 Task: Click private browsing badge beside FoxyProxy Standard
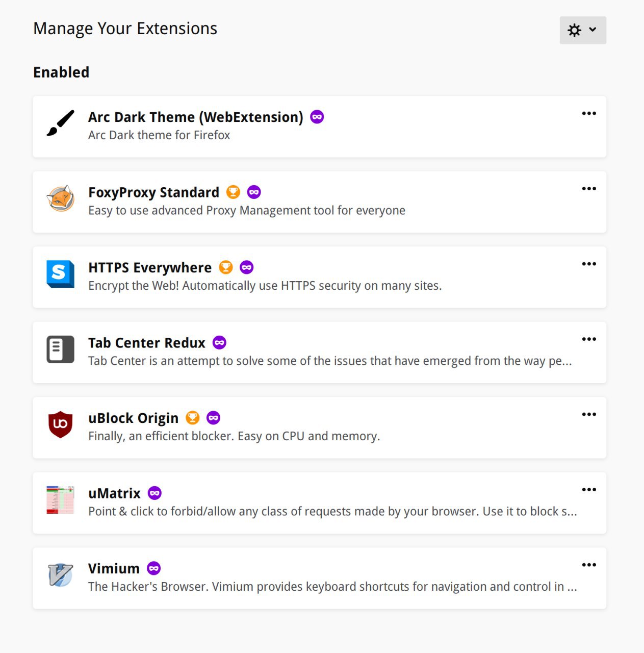coord(254,192)
